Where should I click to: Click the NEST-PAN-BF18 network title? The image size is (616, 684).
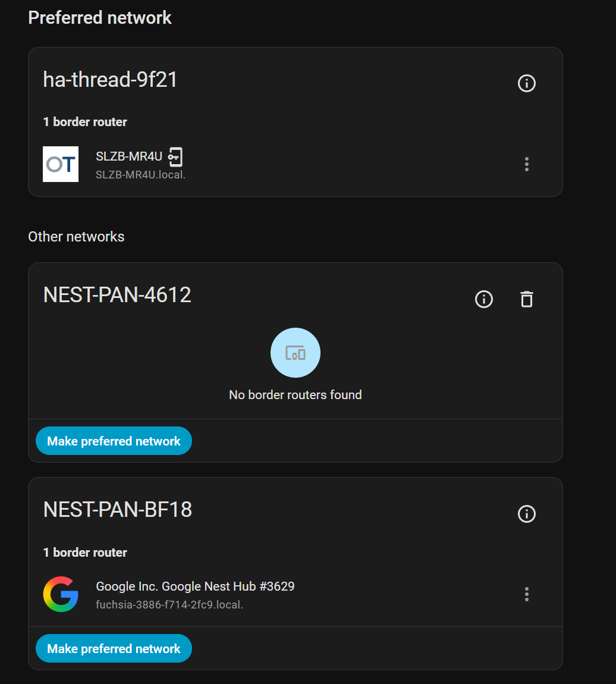[x=117, y=510]
